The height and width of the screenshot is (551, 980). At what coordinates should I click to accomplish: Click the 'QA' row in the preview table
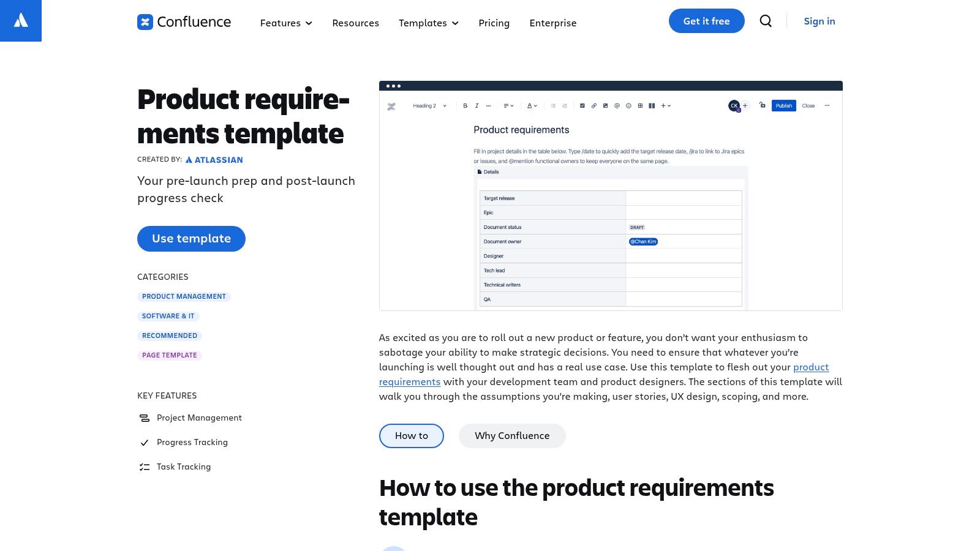(611, 299)
